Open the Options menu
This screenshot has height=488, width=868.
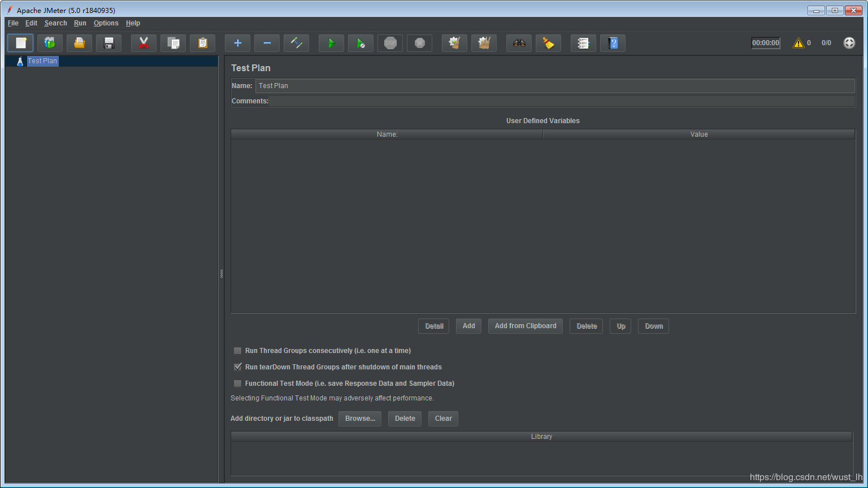[106, 23]
